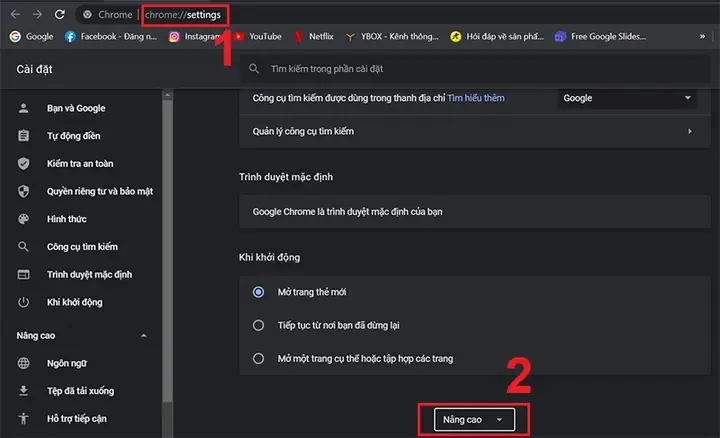Focus the Tìm kiếm trong phần cài đặt field

click(475, 69)
